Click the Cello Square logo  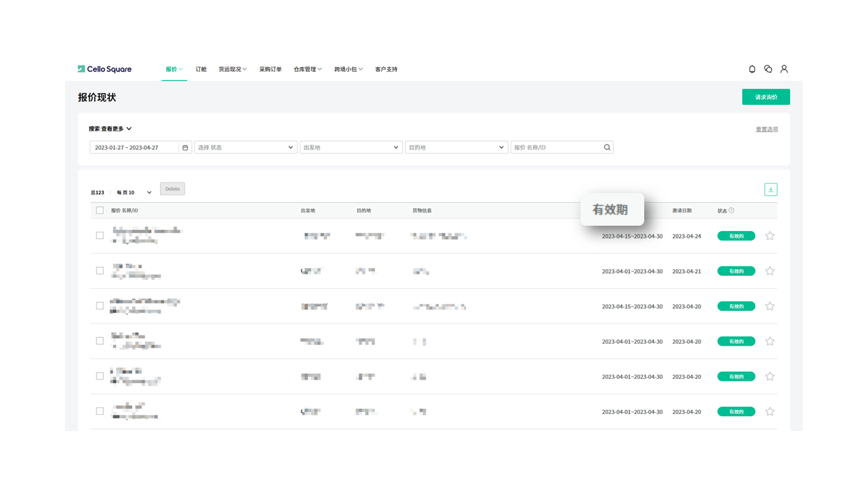click(104, 69)
